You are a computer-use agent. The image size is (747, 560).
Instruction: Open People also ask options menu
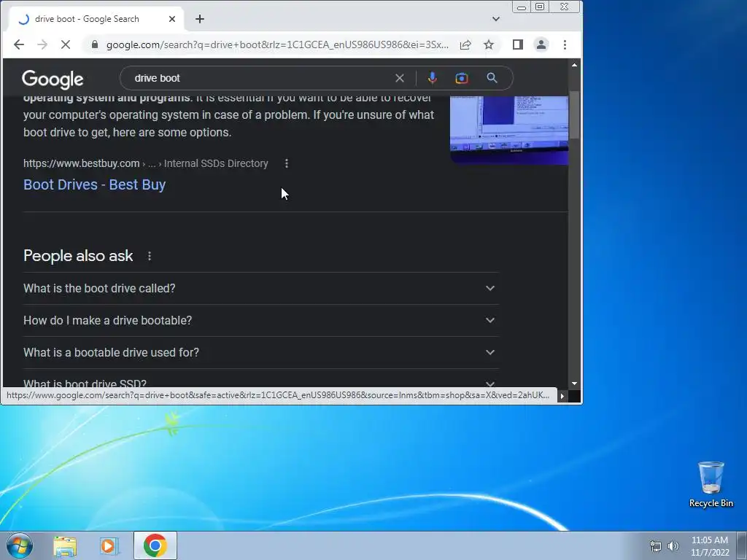(150, 256)
